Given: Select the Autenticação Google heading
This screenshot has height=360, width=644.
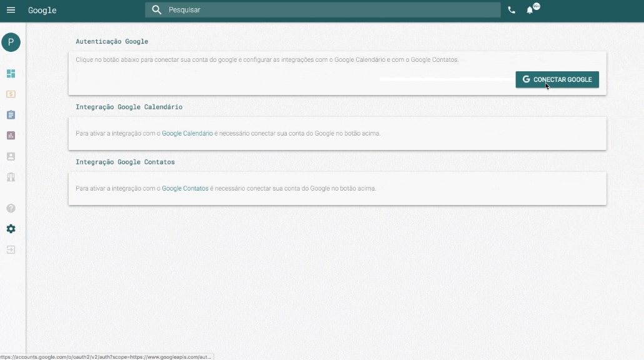Looking at the screenshot, I should 112,41.
